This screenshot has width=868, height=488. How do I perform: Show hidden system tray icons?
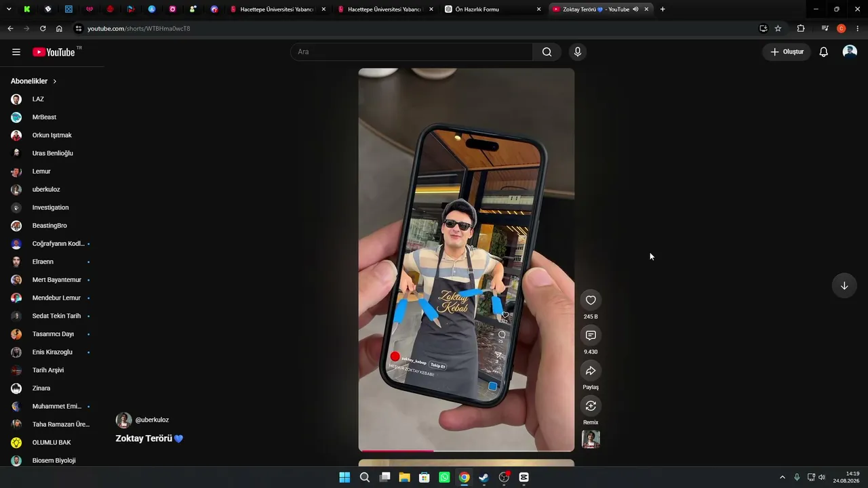(783, 477)
